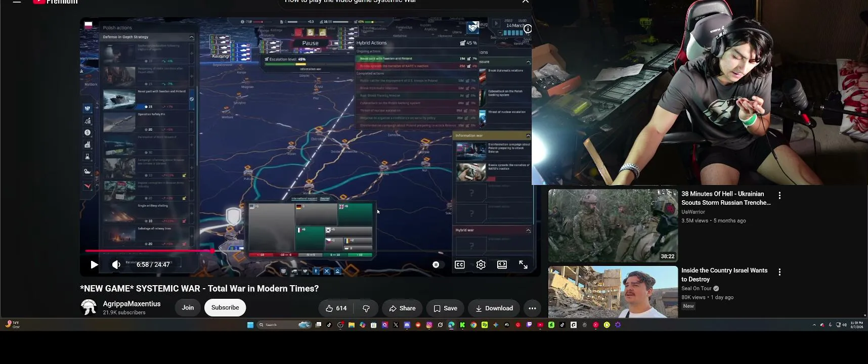Image resolution: width=868 pixels, height=364 pixels.
Task: Open the info card icon on the video
Action: point(528,29)
